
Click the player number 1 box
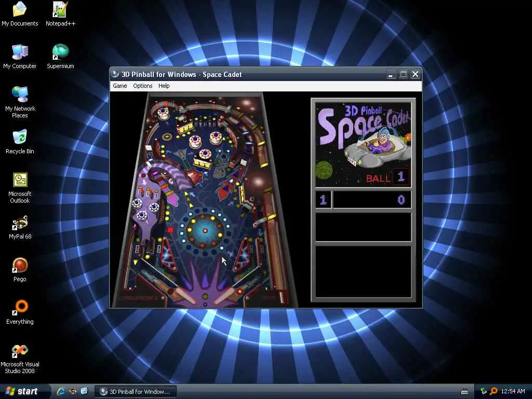323,199
